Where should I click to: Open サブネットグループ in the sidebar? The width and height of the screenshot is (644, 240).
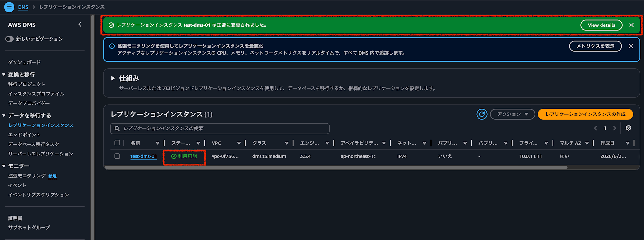(x=29, y=228)
